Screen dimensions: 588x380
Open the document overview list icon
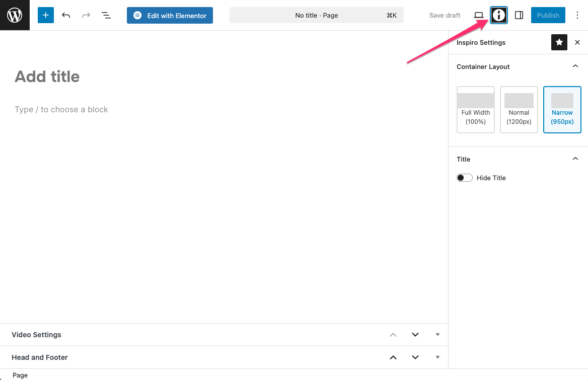[x=106, y=15]
